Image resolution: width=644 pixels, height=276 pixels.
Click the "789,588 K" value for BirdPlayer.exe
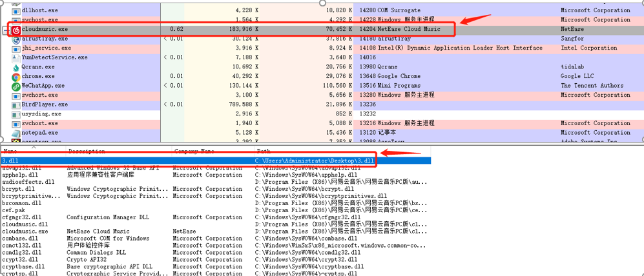pos(244,104)
